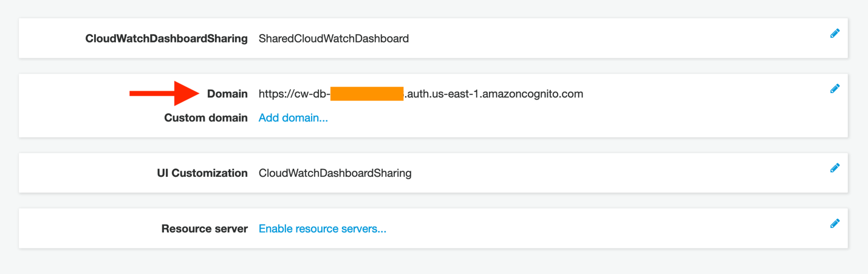This screenshot has height=274, width=868.
Task: Click the pencil icon for Domain section
Action: pyautogui.click(x=835, y=89)
